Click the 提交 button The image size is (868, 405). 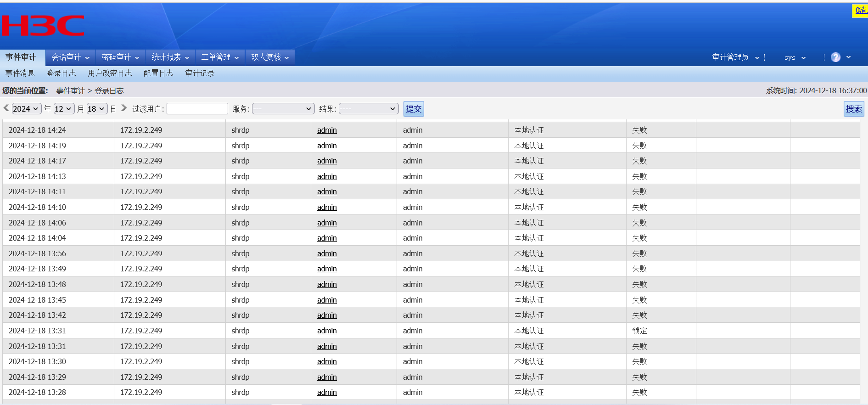tap(413, 109)
